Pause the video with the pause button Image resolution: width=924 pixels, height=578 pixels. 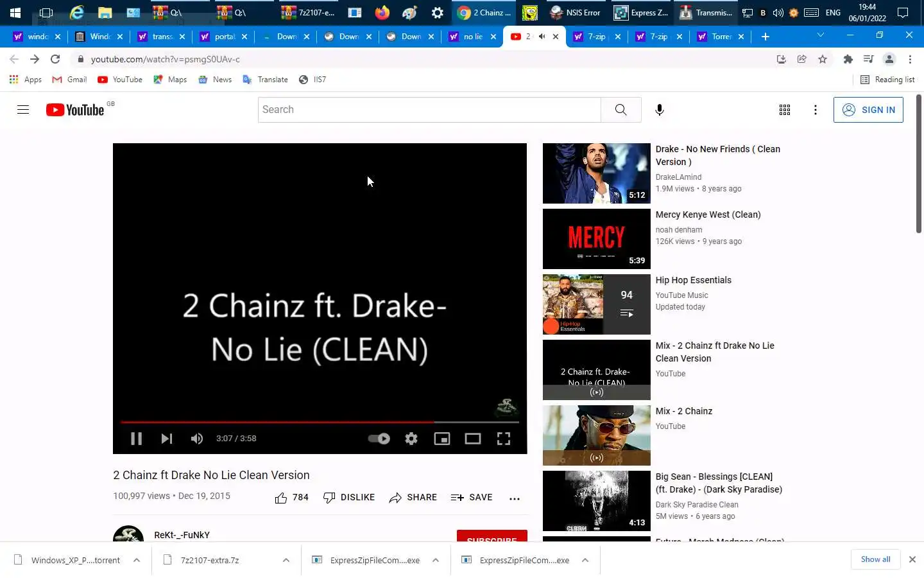(136, 439)
